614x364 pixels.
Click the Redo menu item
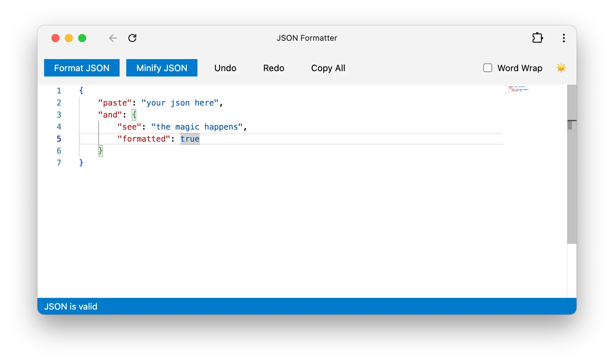(x=274, y=68)
